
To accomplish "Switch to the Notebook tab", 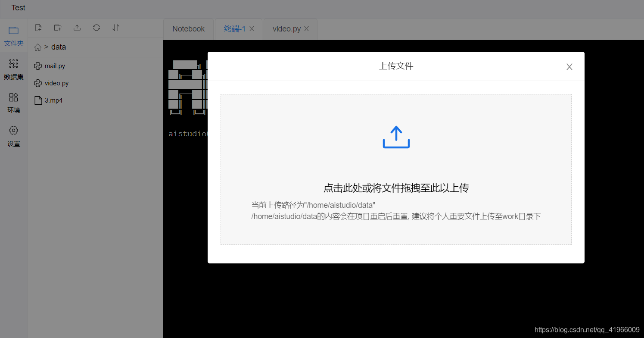I will coord(188,28).
